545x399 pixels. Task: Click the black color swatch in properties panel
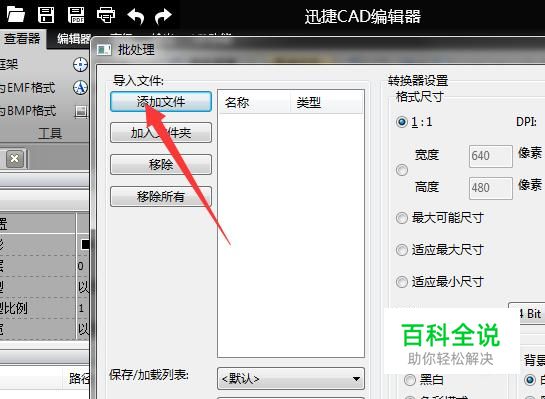pyautogui.click(x=85, y=244)
